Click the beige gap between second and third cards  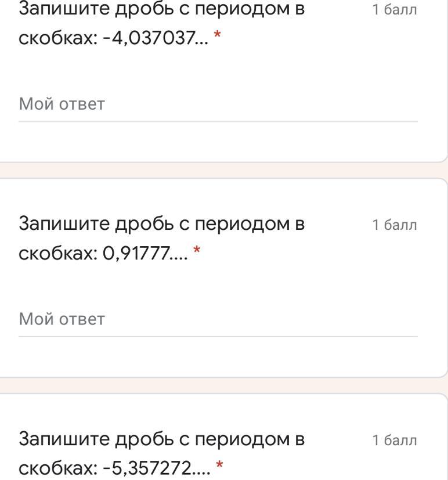(x=224, y=385)
